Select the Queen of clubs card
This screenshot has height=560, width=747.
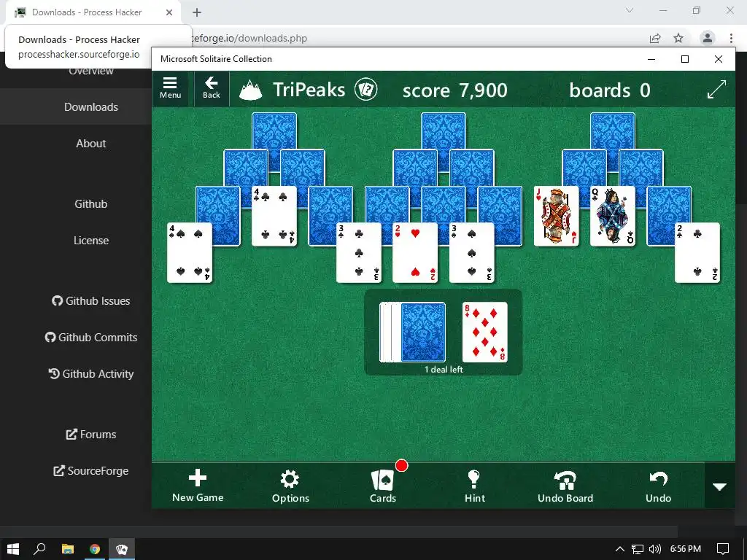pos(613,216)
